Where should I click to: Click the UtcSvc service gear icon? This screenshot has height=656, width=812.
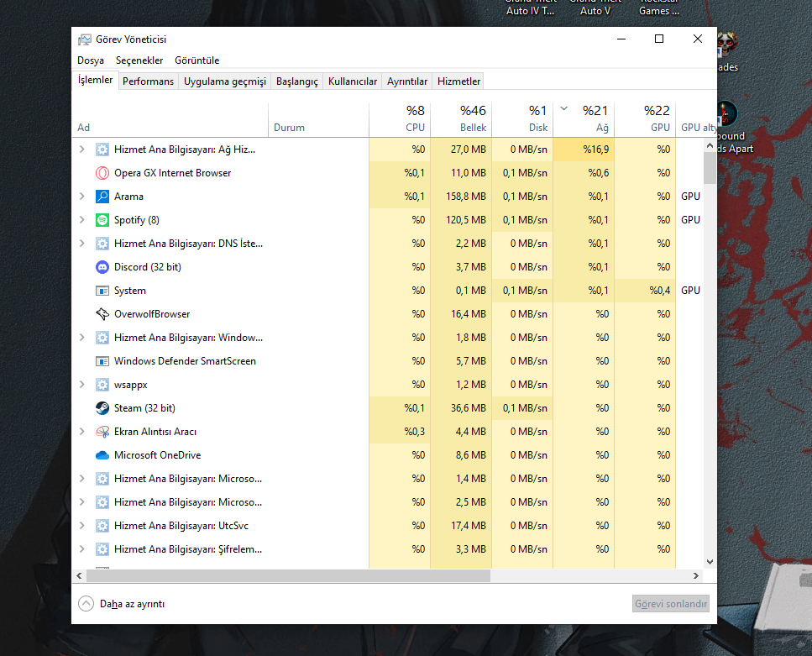[102, 526]
